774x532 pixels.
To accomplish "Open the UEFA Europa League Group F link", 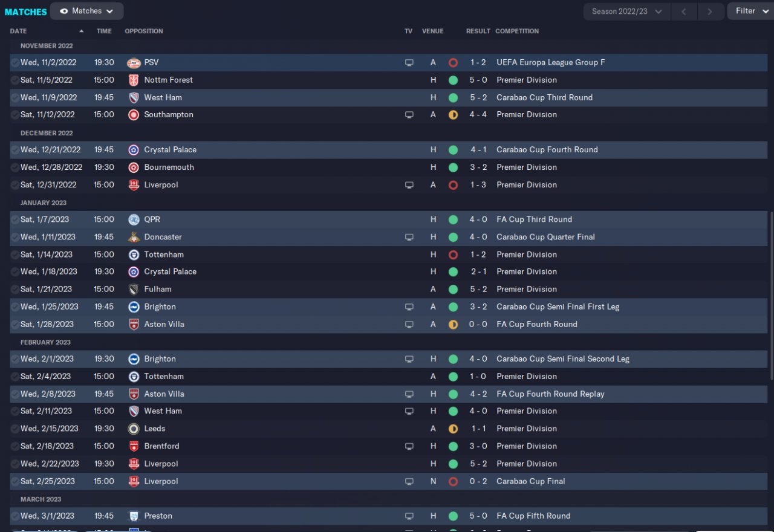I will pyautogui.click(x=551, y=62).
